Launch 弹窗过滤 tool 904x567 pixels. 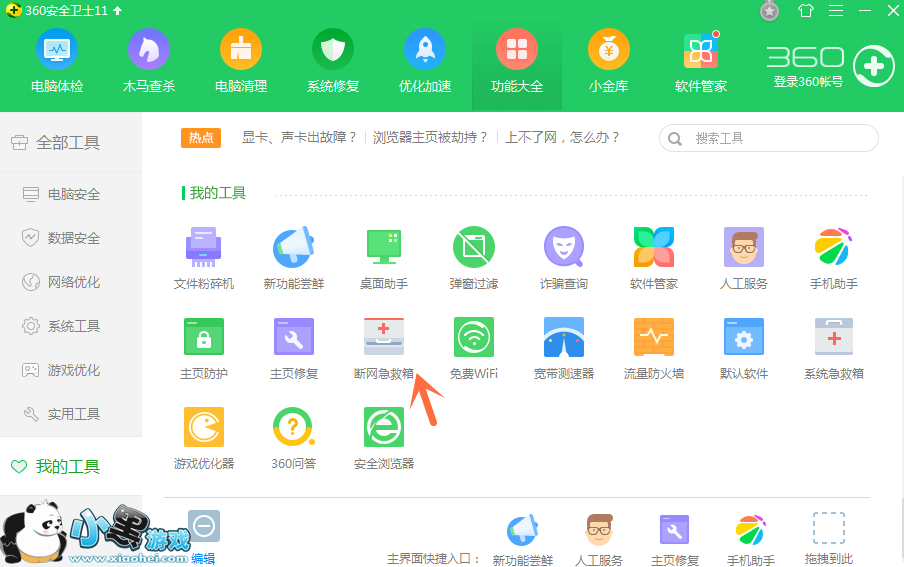click(x=473, y=258)
